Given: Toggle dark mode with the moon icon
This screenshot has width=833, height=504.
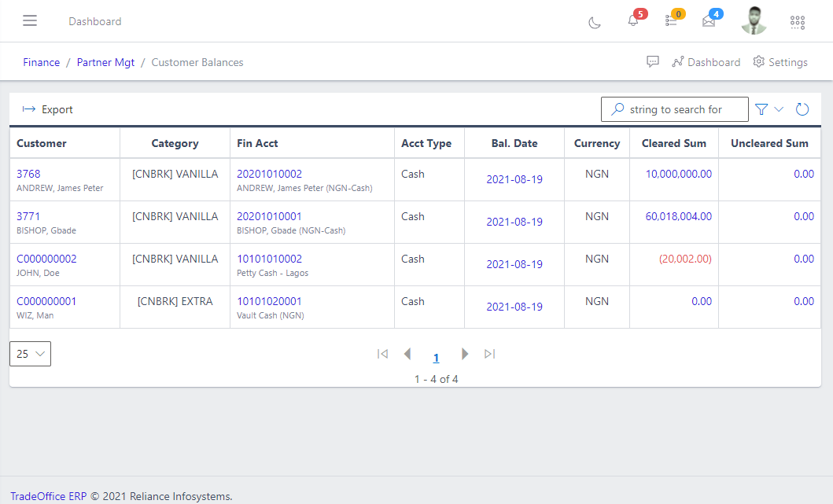Looking at the screenshot, I should click(x=595, y=23).
